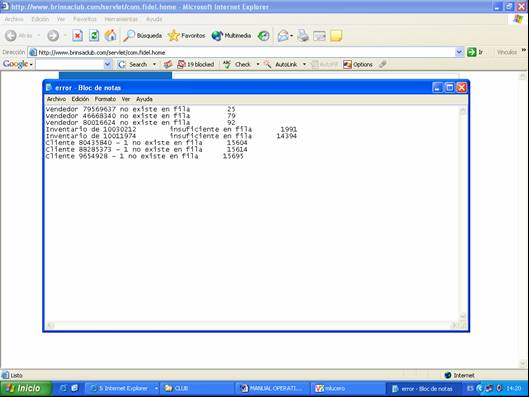This screenshot has width=529, height=397.
Task: Open the Inicio start button
Action: click(x=24, y=389)
